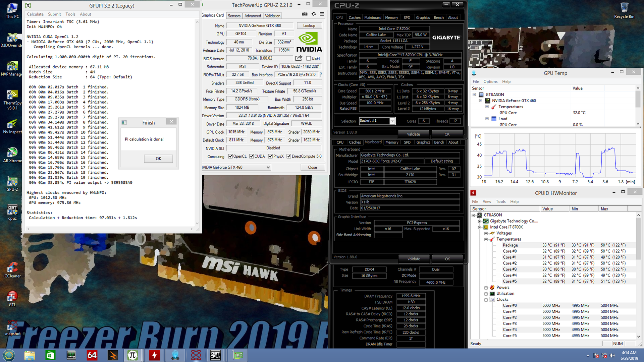Click the Max column header in HWMonitor

tap(613, 209)
